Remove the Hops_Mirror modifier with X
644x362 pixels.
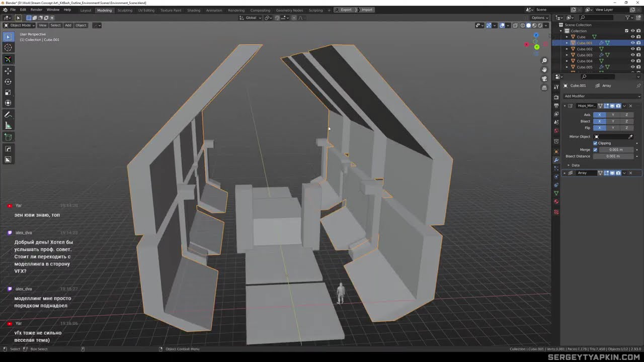pyautogui.click(x=630, y=106)
